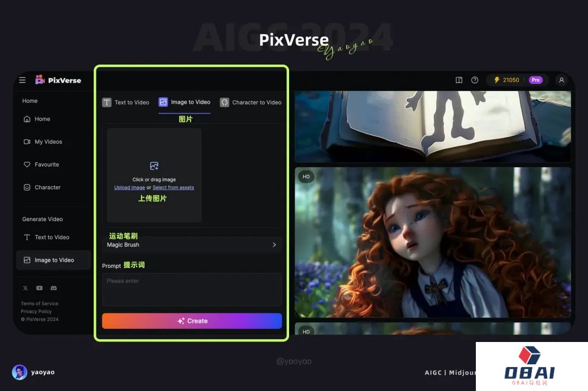Open the YouTube social icon
The width and height of the screenshot is (588, 391).
[x=39, y=288]
